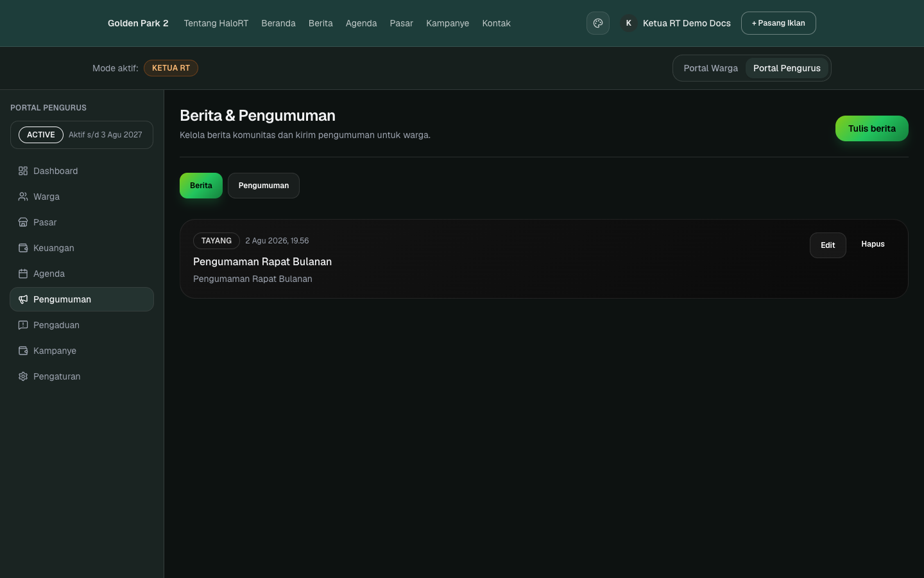Switch to Portal Warga mode
Image resolution: width=924 pixels, height=578 pixels.
pyautogui.click(x=710, y=68)
